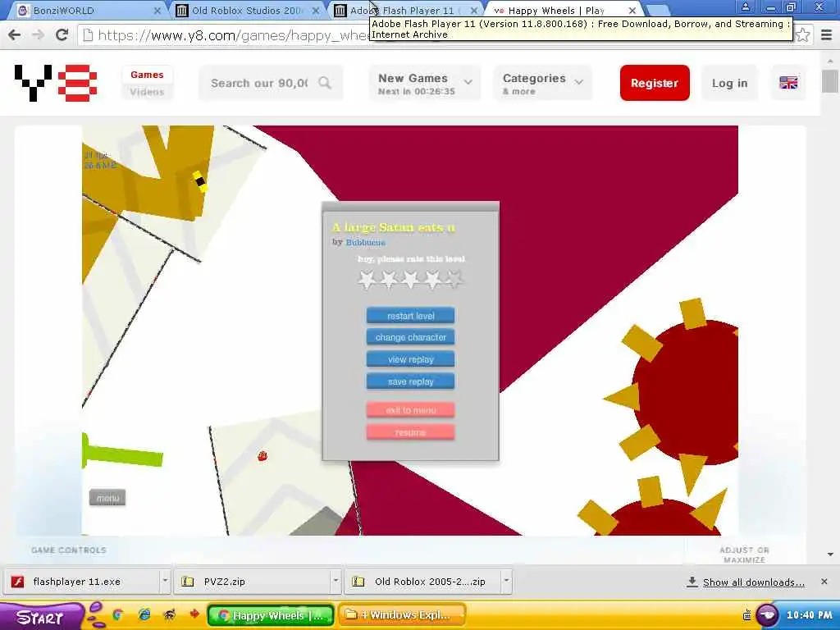The height and width of the screenshot is (630, 840).
Task: Launch Chrome from the quick launch bar
Action: click(118, 614)
